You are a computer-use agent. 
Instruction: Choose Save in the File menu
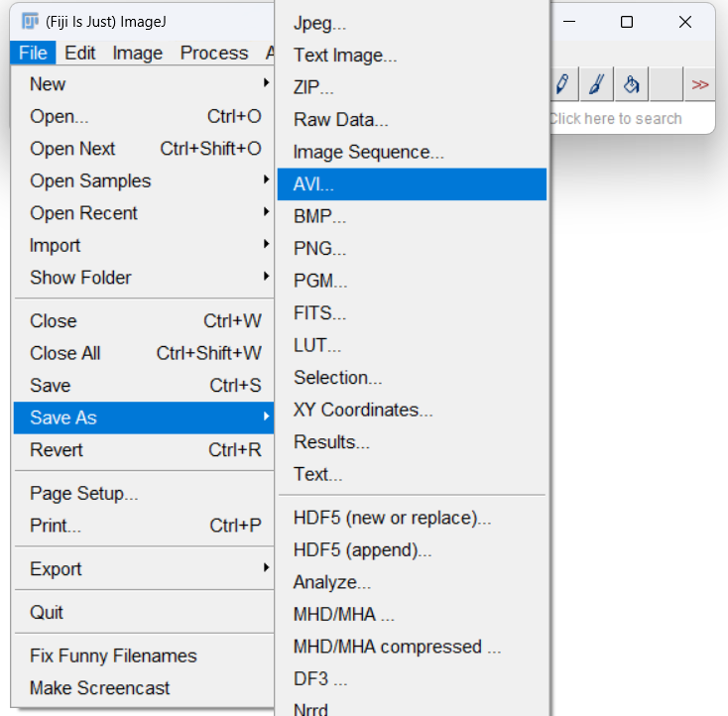144,386
